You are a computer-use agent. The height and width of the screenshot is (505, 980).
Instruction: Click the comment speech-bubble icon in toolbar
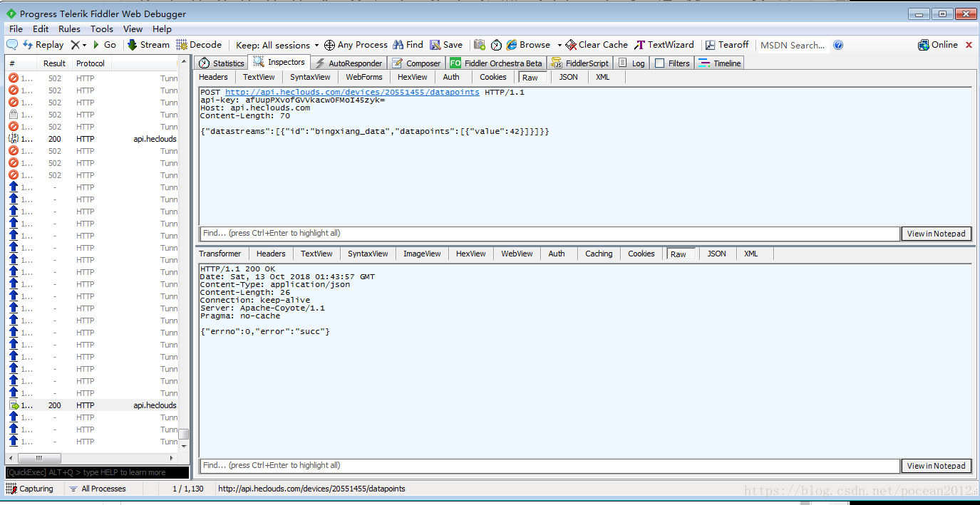point(12,45)
